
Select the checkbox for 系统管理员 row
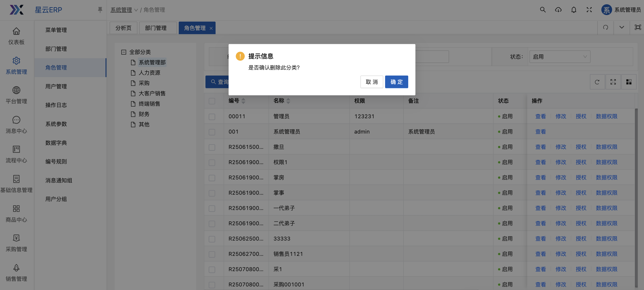tap(212, 132)
